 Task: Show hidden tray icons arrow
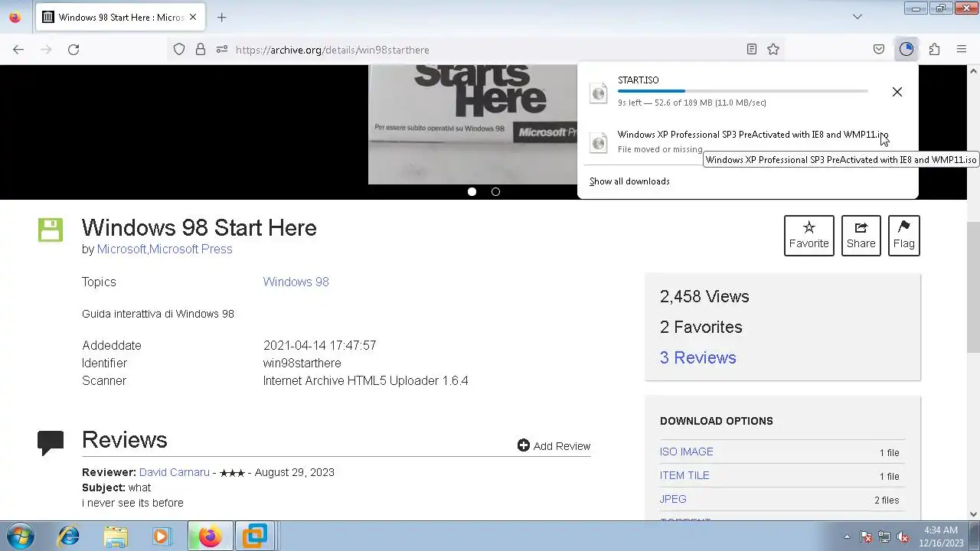click(x=847, y=536)
